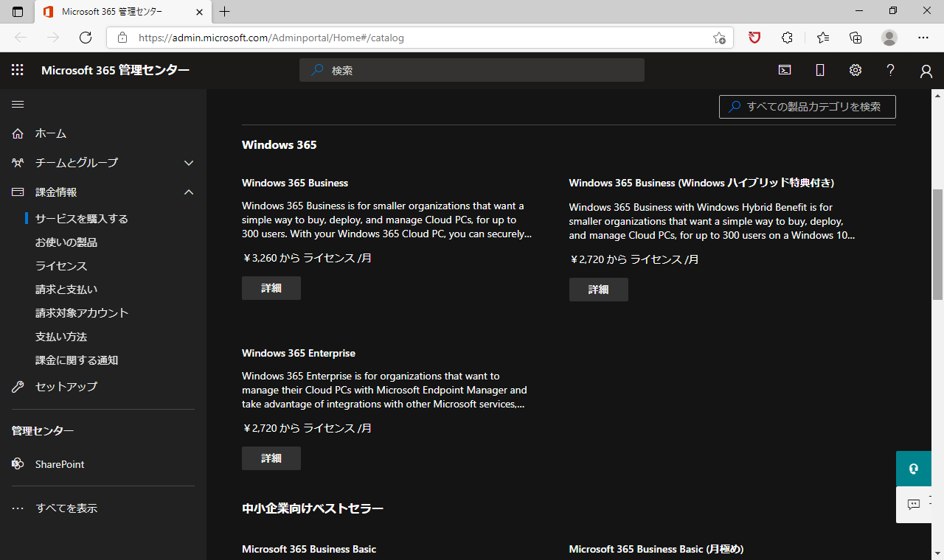The height and width of the screenshot is (560, 944).
Task: Click the 管理センター sidebar heading
Action: click(x=43, y=431)
